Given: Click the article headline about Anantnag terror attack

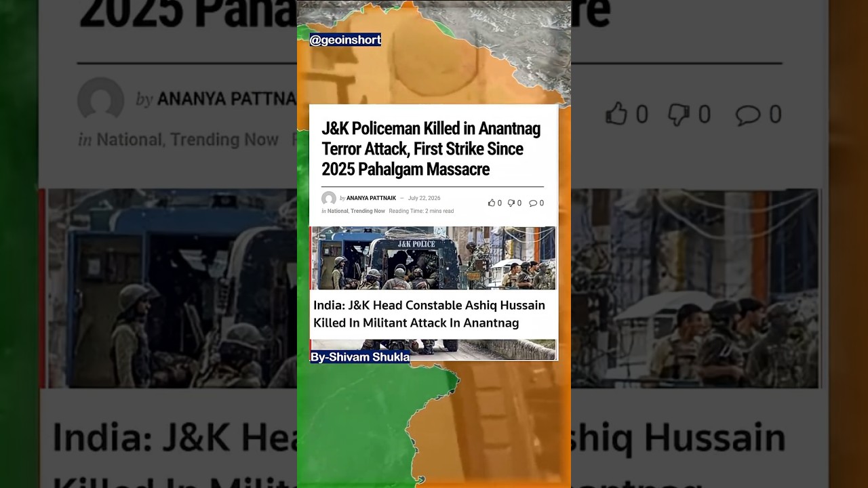Looking at the screenshot, I should (431, 148).
